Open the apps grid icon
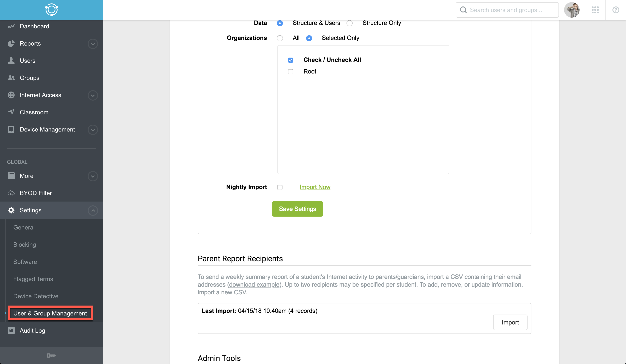Viewport: 626px width, 364px height. coord(595,10)
